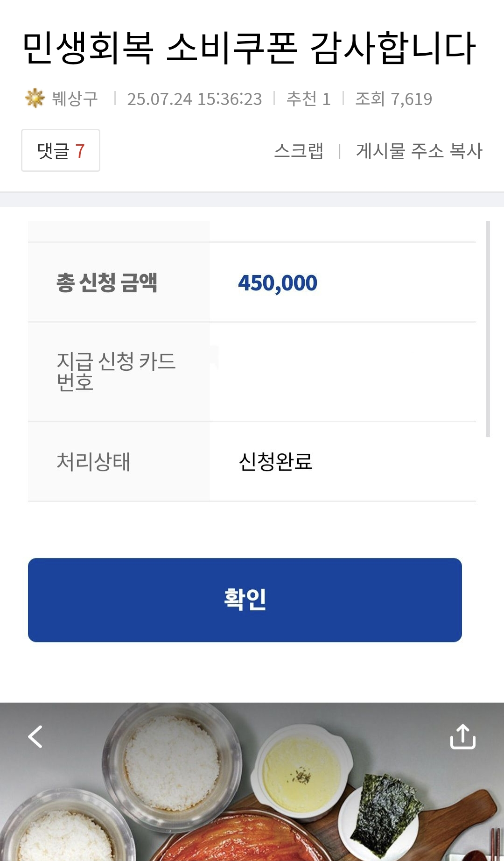Tap the 지급 신청 카드 번호 row
Image resolution: width=504 pixels, height=861 pixels.
(252, 372)
